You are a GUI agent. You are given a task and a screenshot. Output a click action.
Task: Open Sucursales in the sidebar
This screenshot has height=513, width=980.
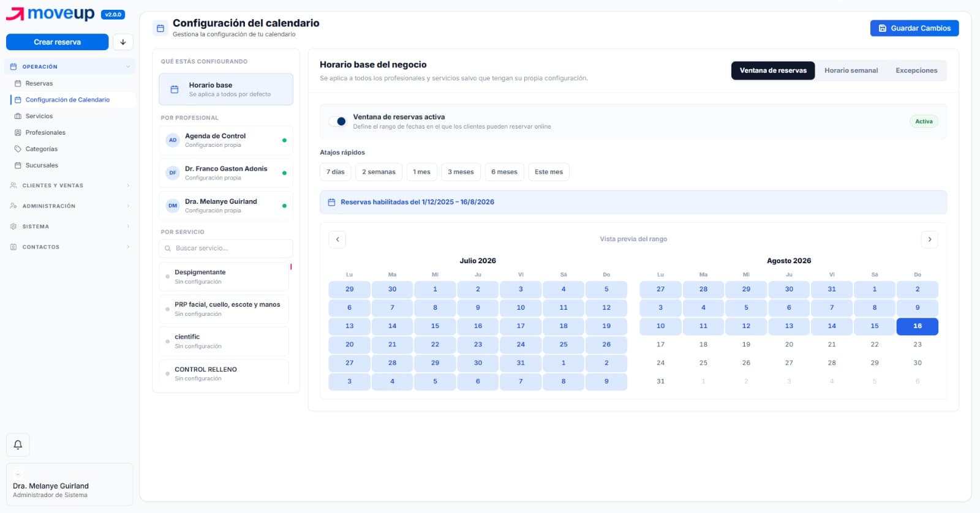(x=42, y=165)
